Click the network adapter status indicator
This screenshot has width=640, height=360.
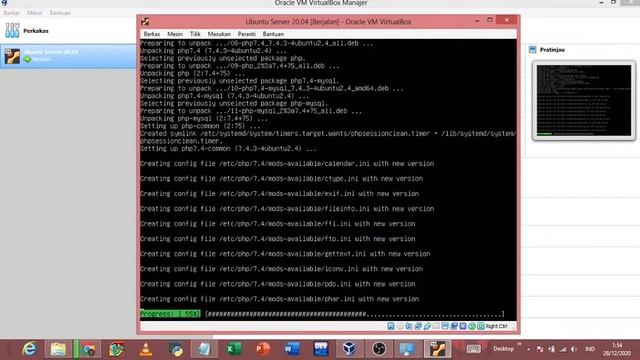tap(418, 326)
